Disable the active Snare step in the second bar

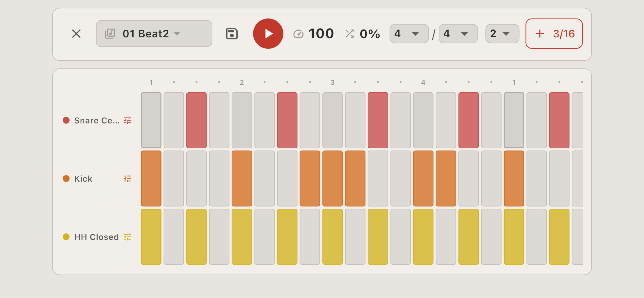pyautogui.click(x=559, y=120)
